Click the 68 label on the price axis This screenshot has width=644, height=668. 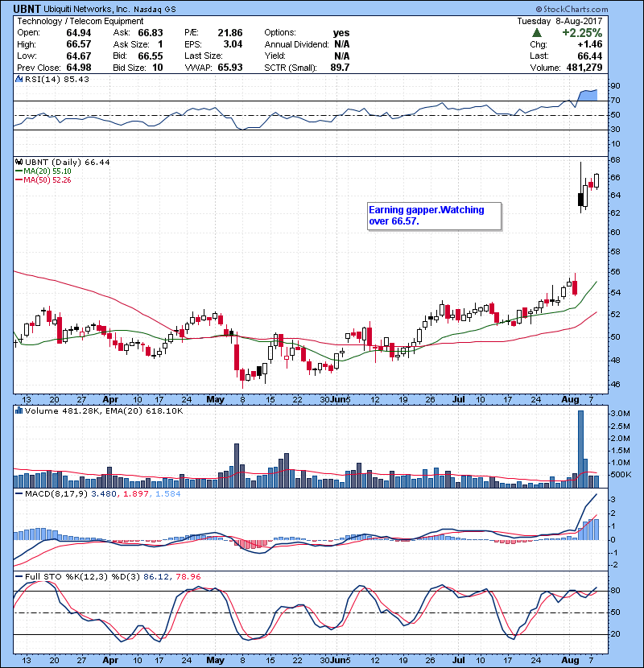coord(616,160)
